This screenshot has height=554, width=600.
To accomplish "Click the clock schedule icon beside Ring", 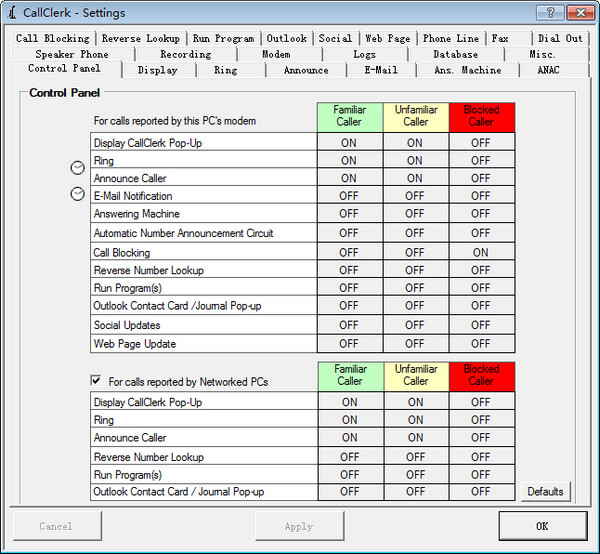I will tap(78, 168).
